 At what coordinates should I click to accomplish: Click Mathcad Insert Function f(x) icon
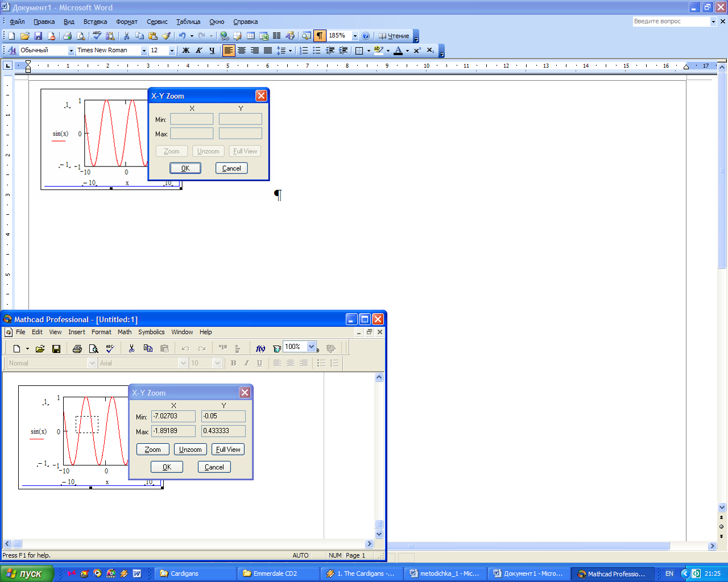click(x=260, y=348)
